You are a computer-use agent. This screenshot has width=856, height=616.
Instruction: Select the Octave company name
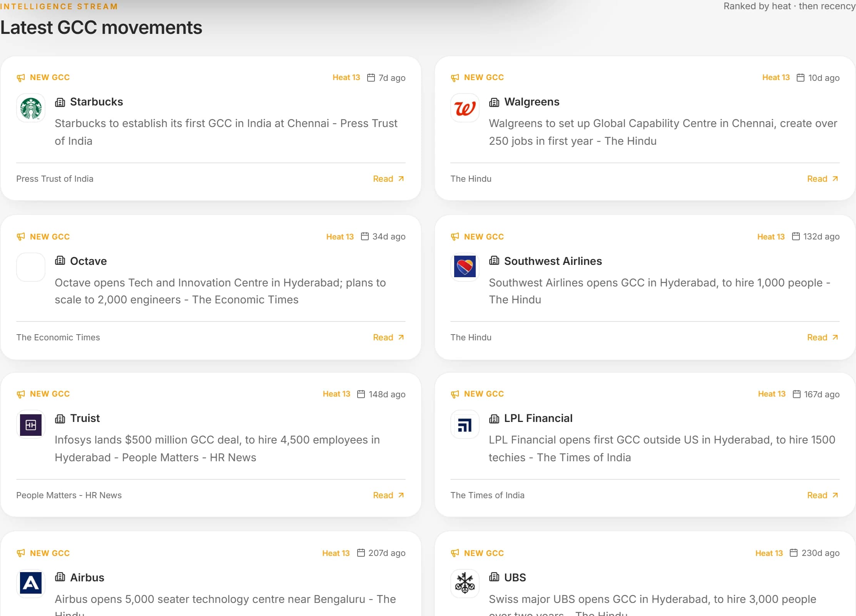(x=89, y=261)
